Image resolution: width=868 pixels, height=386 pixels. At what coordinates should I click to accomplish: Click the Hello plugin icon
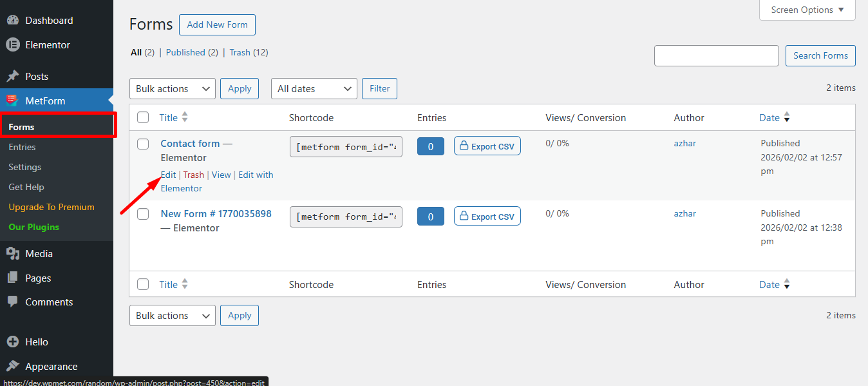(x=13, y=342)
